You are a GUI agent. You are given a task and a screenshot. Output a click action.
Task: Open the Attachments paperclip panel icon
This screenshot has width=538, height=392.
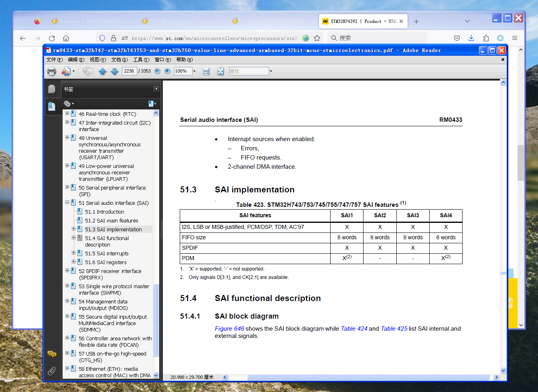coord(52,371)
